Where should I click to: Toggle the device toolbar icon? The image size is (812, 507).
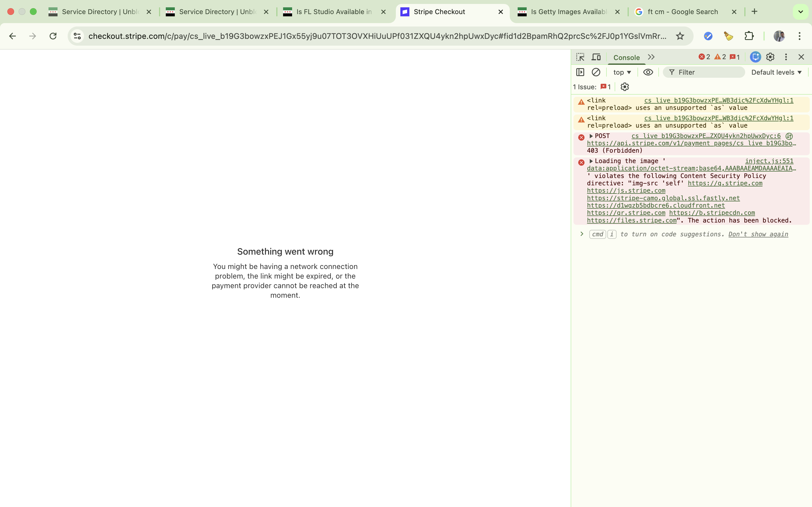tap(596, 57)
